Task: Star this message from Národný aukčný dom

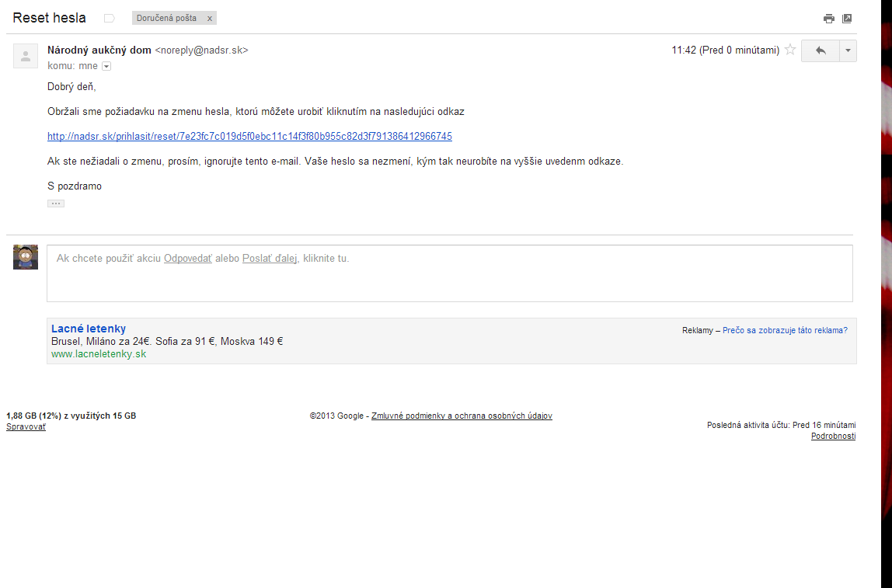Action: pos(790,50)
